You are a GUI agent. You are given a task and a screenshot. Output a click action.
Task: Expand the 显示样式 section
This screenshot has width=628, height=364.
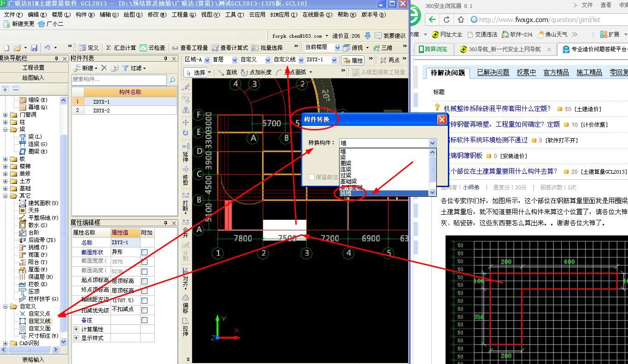coord(76,338)
